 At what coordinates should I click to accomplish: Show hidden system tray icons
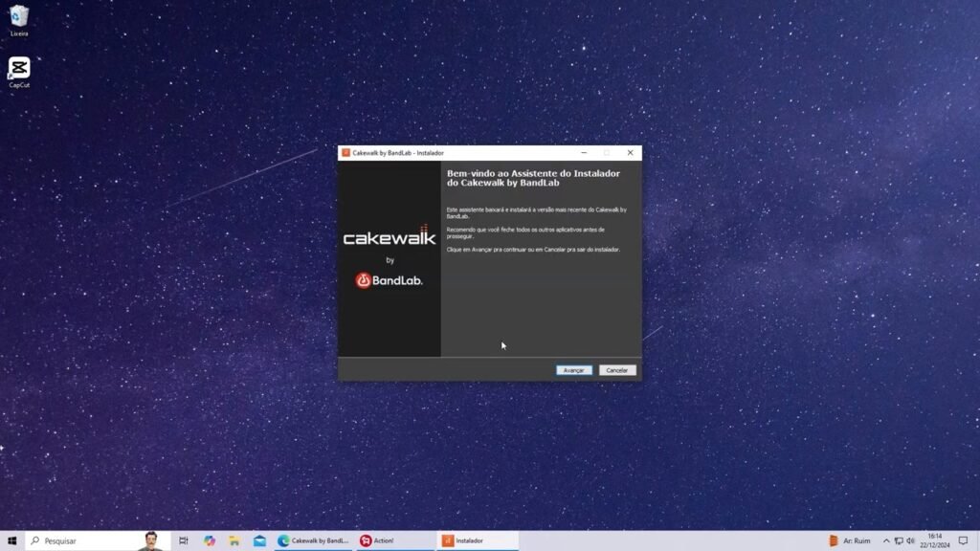click(x=886, y=541)
